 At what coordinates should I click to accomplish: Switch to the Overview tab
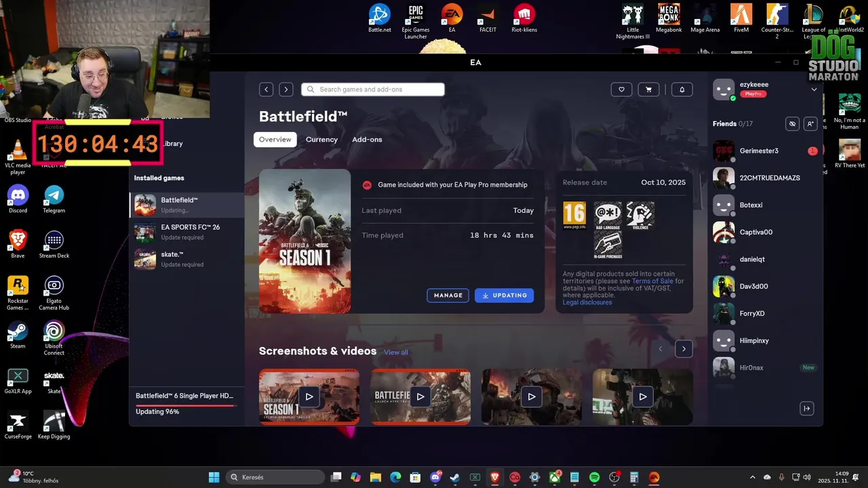point(275,140)
